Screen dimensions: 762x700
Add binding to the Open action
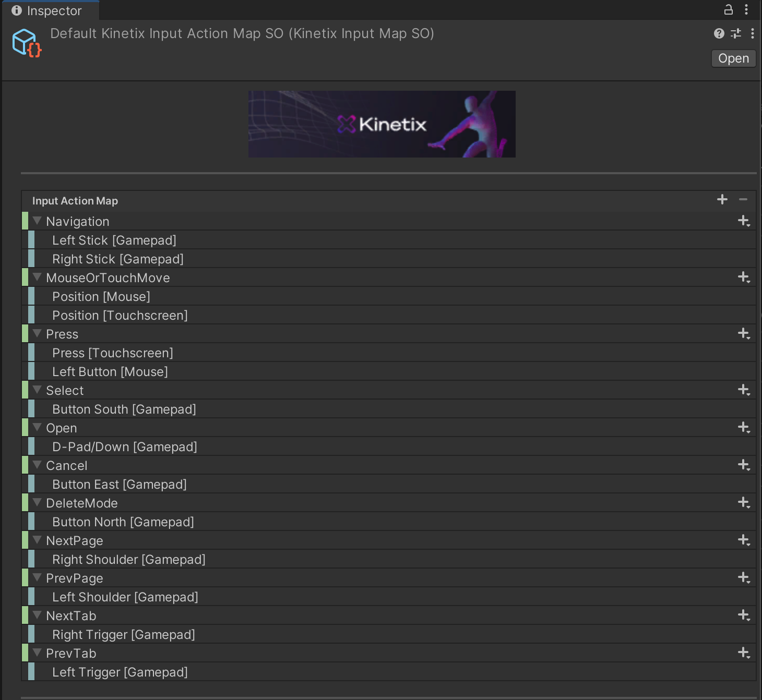coord(744,428)
